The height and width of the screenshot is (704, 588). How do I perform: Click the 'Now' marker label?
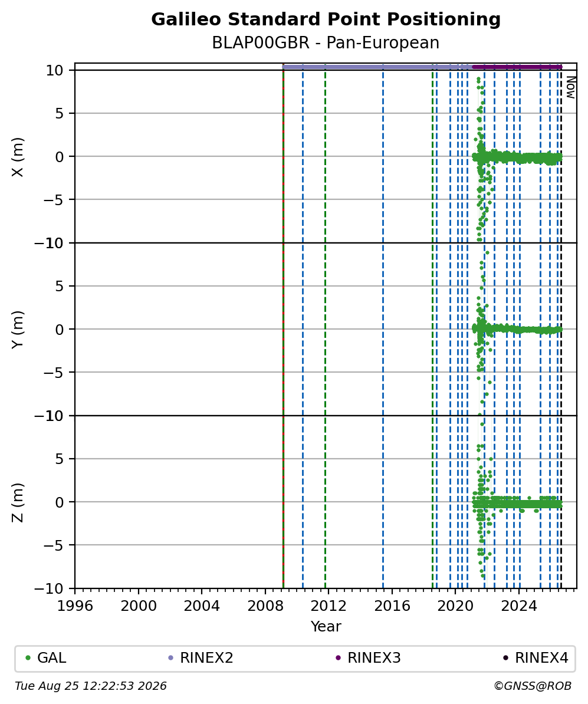click(570, 87)
